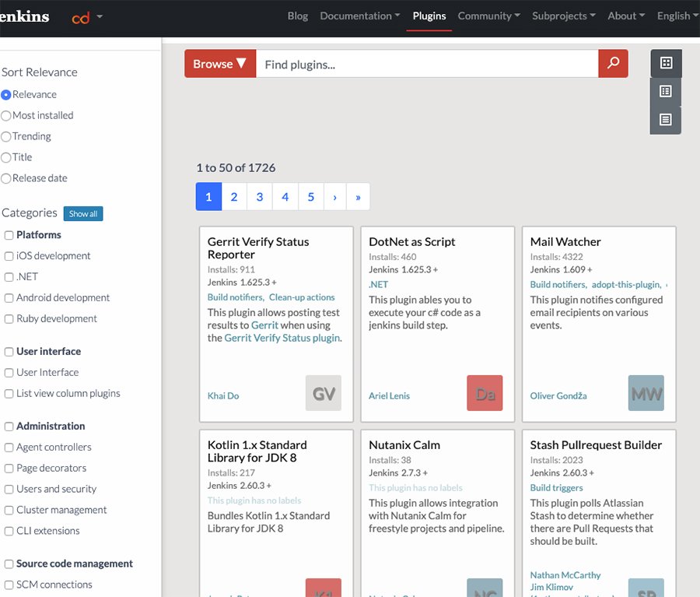The width and height of the screenshot is (700, 597).
Task: Expand the Documentation menu
Action: [360, 16]
